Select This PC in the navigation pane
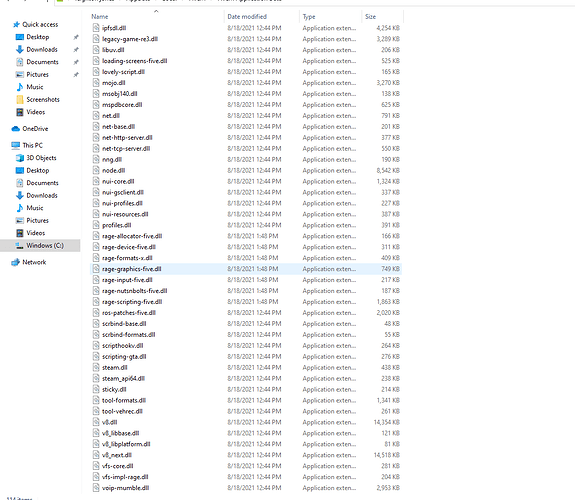The width and height of the screenshot is (575, 500). coord(32,145)
